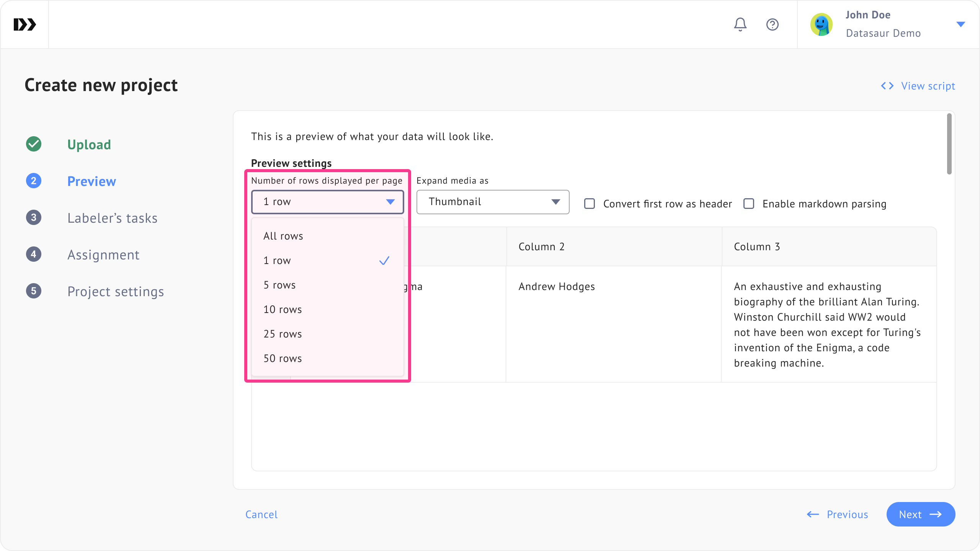Click the preview panel vertical scrollbar

click(x=949, y=144)
